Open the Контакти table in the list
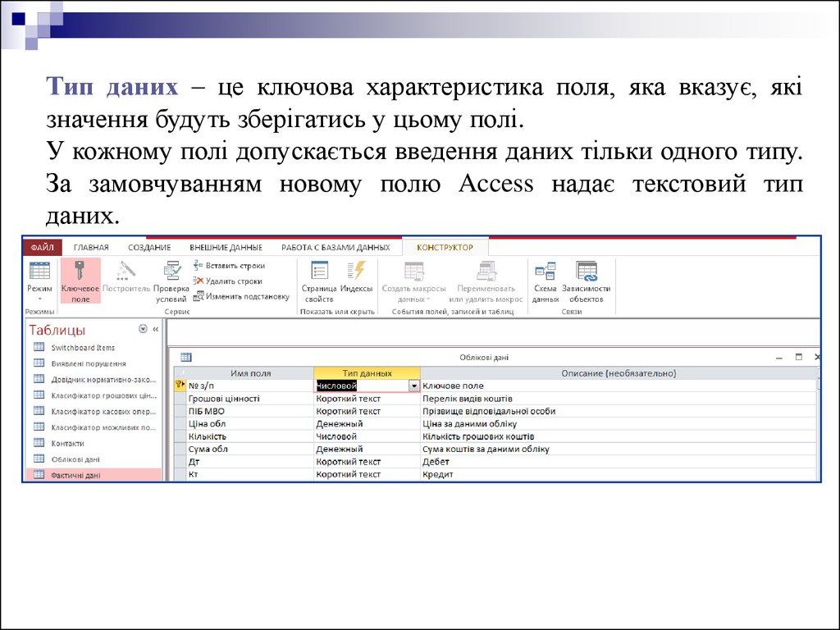 (67, 443)
